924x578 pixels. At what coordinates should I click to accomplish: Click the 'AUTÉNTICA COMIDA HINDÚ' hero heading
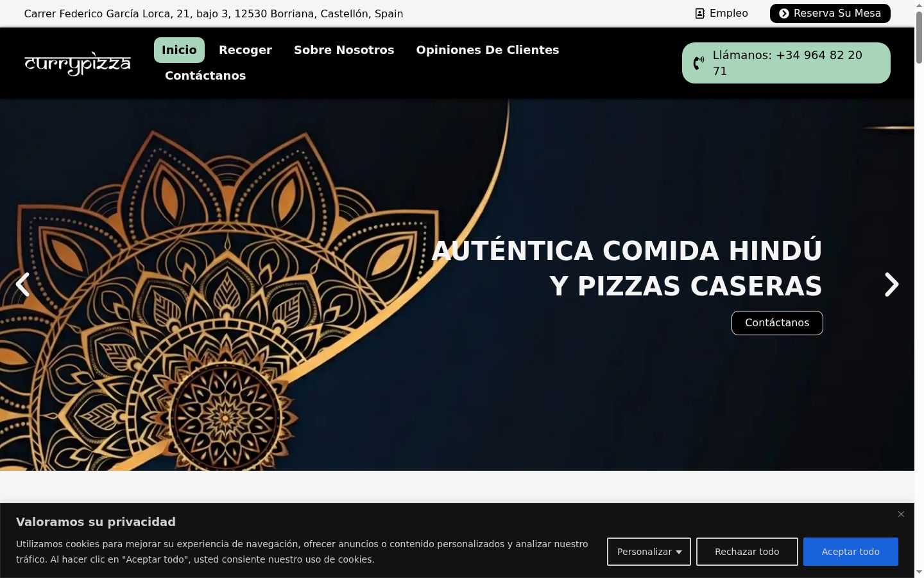(x=627, y=268)
